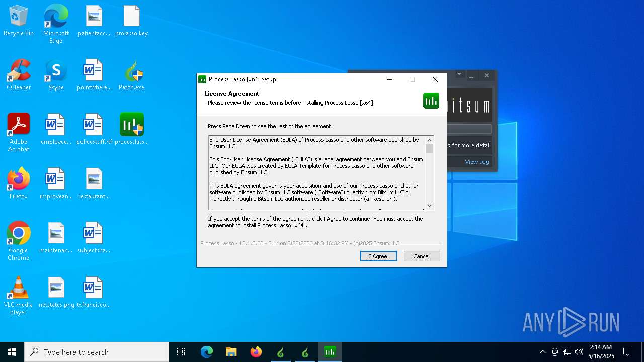Minimize the Process Lasso Setup window
This screenshot has width=644, height=362.
coord(389,79)
